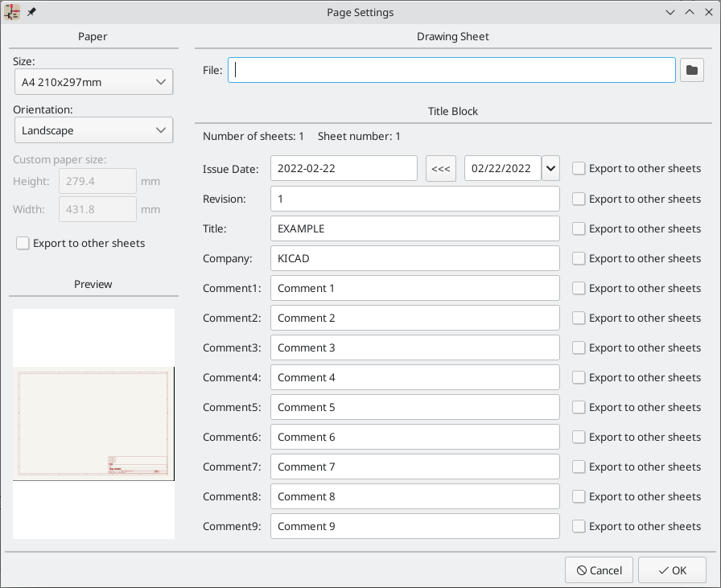The width and height of the screenshot is (721, 588).
Task: Open the drawing sheet file browser folder icon
Action: pyautogui.click(x=692, y=70)
